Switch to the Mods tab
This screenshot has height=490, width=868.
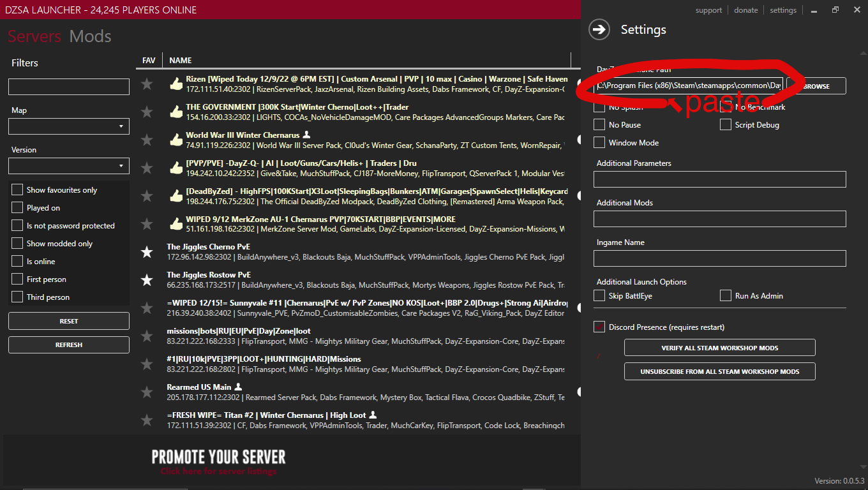point(91,36)
